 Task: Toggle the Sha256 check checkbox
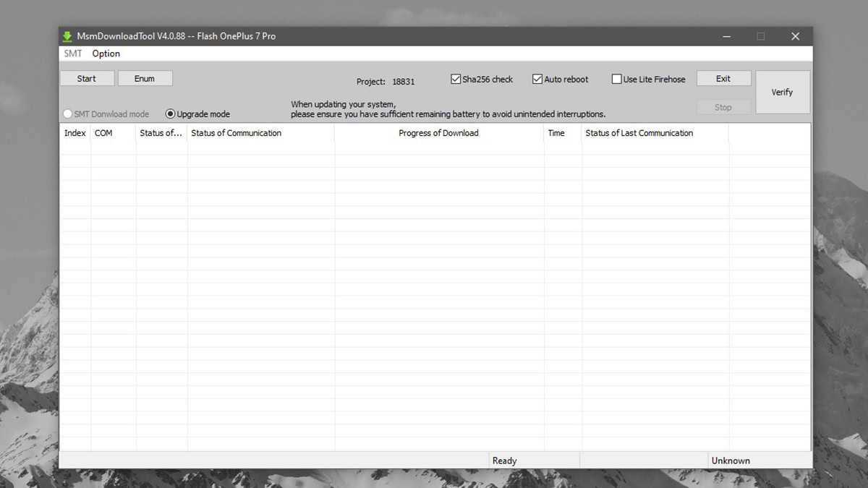pyautogui.click(x=456, y=80)
